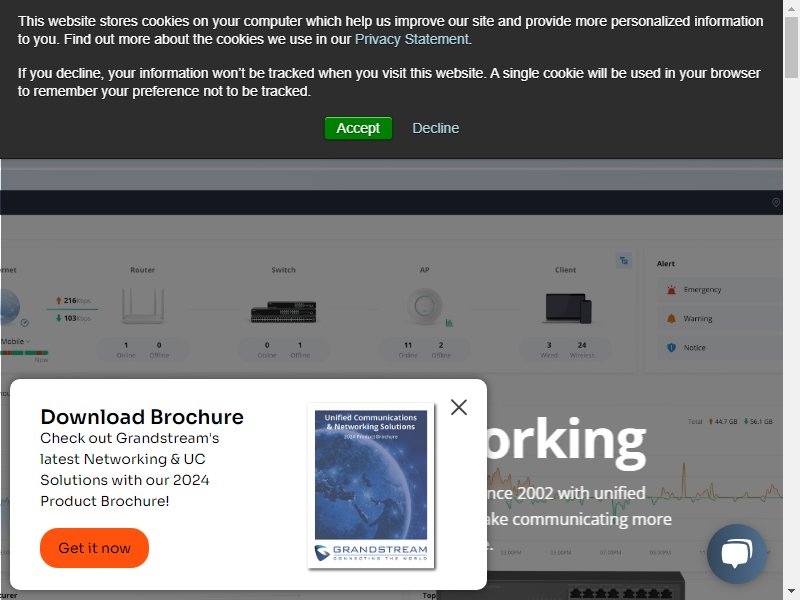Select the AP access point icon
This screenshot has height=600, width=800.
click(x=424, y=306)
